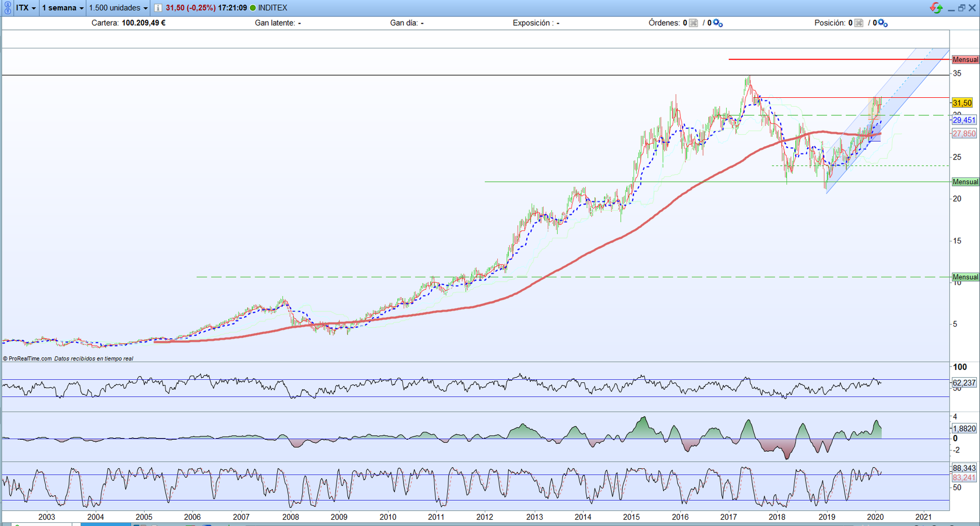Click the 2008 label on the time axis
980x526 pixels.
tap(291, 517)
